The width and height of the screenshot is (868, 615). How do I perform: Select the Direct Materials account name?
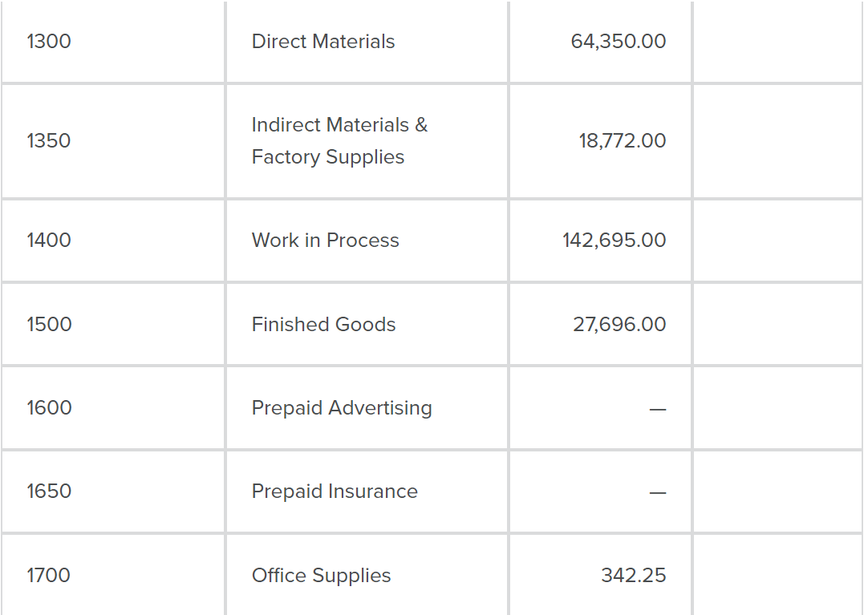pos(323,42)
